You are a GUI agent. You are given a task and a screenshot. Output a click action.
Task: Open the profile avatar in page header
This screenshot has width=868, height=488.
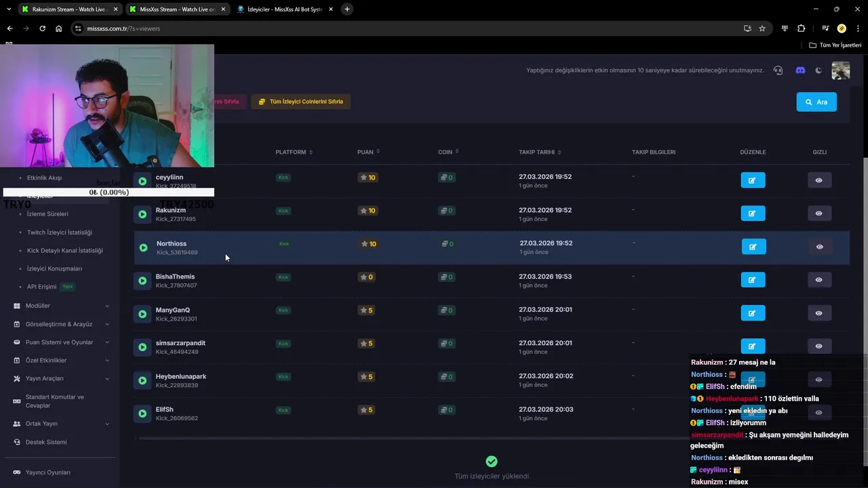click(841, 70)
